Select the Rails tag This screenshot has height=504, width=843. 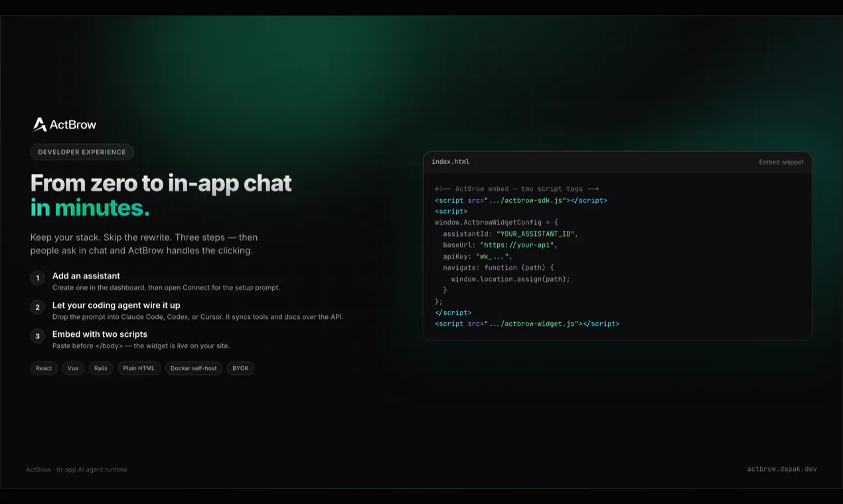tap(101, 368)
